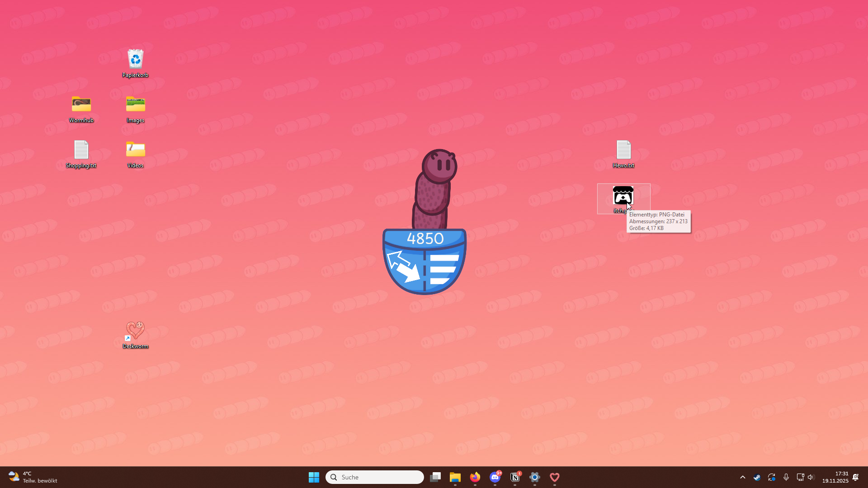This screenshot has width=868, height=488.
Task: Toggle the microphone tray icon
Action: pos(786,477)
